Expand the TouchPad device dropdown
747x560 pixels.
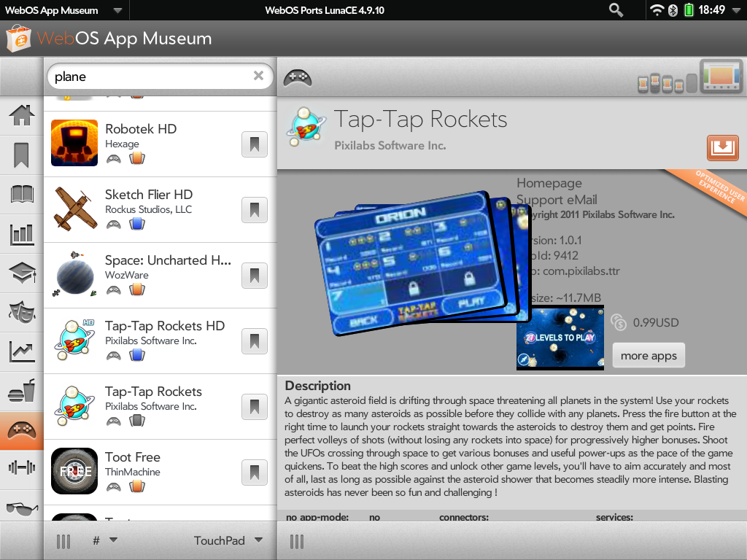pos(228,540)
